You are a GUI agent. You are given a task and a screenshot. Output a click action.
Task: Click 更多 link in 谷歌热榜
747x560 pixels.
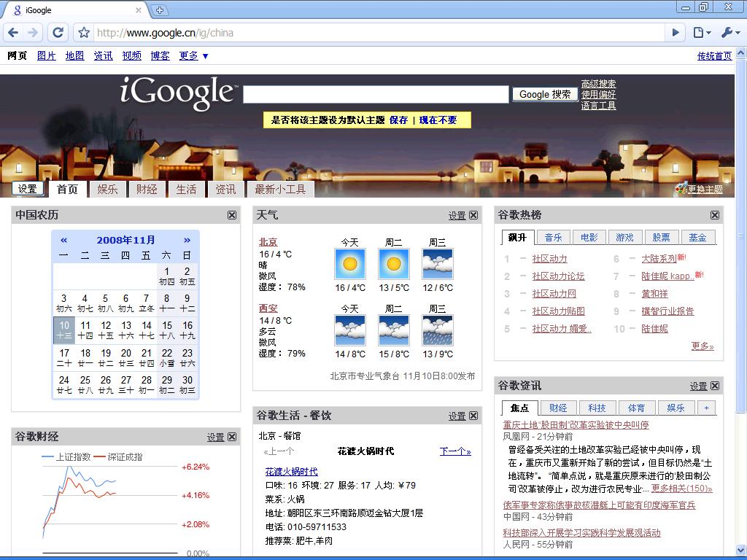coord(703,346)
